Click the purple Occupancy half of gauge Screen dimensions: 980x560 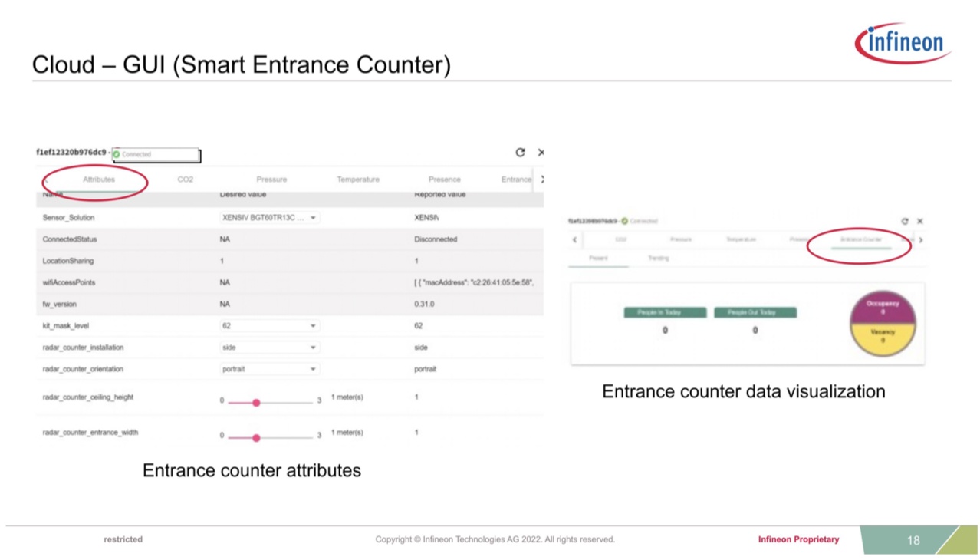[883, 307]
